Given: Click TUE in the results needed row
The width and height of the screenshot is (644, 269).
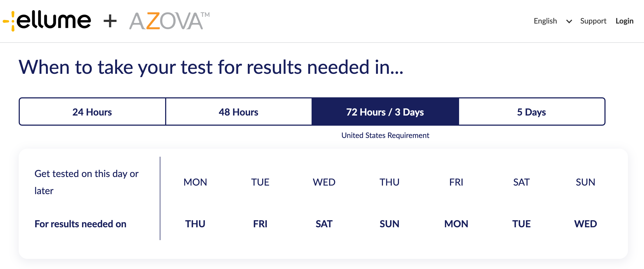Looking at the screenshot, I should [521, 224].
